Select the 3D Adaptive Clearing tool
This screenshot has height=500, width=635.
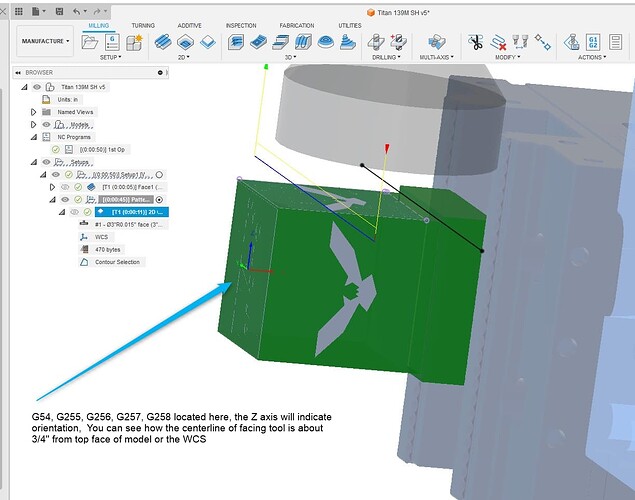pos(236,42)
